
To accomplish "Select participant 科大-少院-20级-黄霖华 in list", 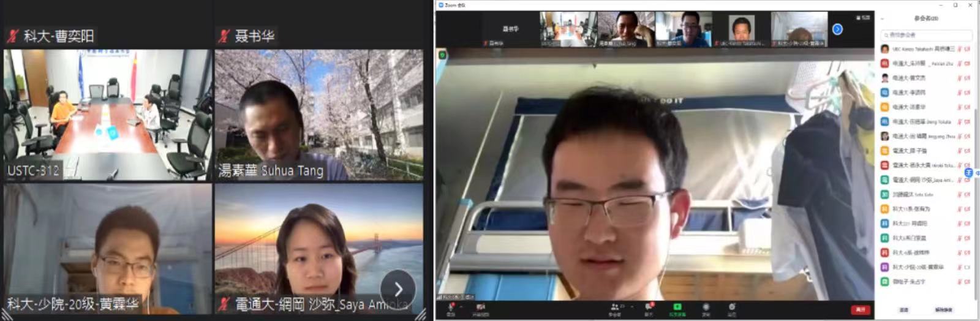I will [x=925, y=267].
